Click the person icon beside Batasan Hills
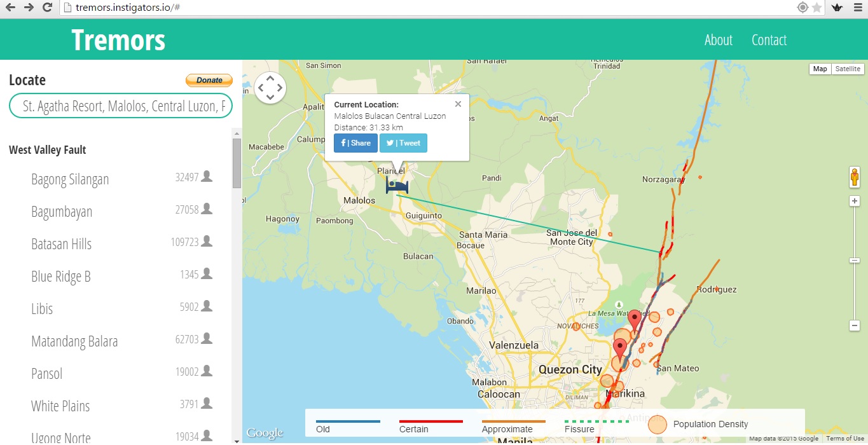 click(x=207, y=242)
